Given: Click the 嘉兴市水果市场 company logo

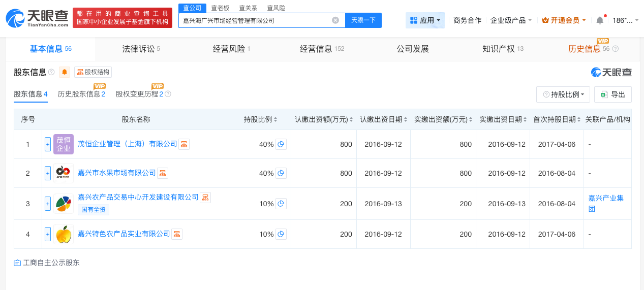Looking at the screenshot, I should (64, 173).
